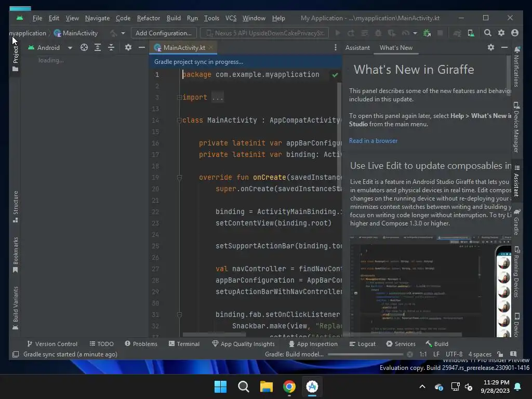Select the What's New tab
The width and height of the screenshot is (532, 399).
(x=396, y=47)
